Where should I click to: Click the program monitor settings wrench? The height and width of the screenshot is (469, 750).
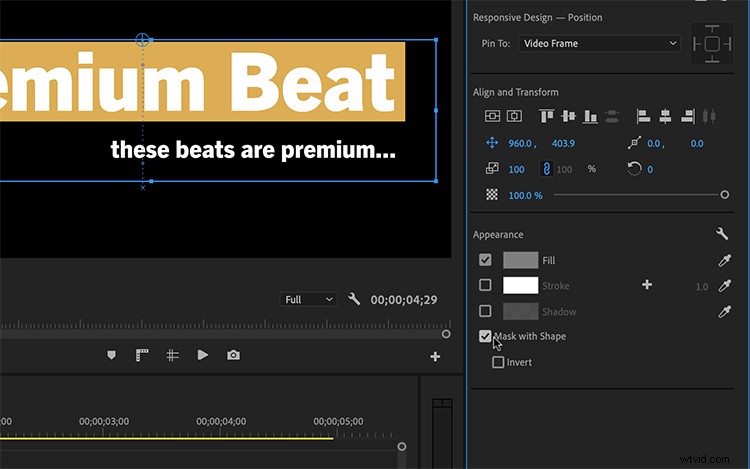(x=354, y=299)
